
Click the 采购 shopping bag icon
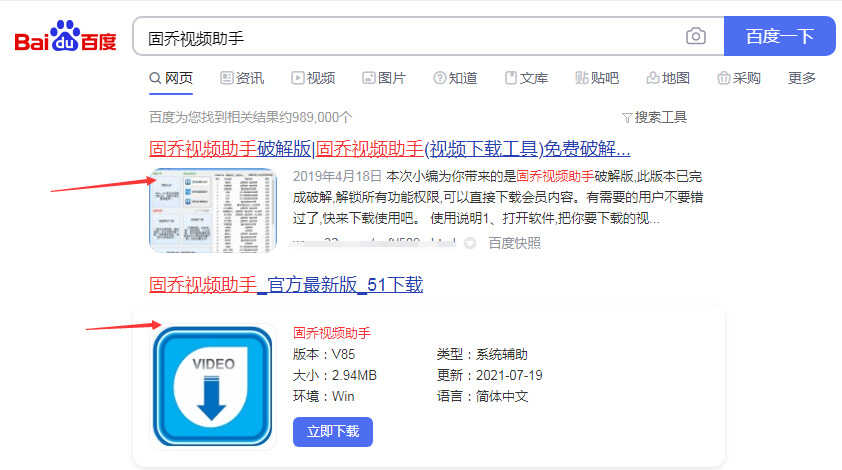coord(723,78)
